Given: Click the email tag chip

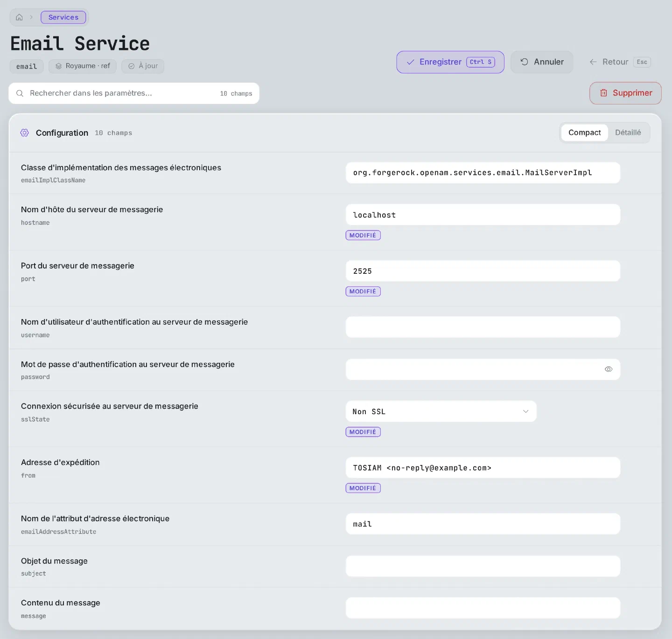Looking at the screenshot, I should [27, 66].
